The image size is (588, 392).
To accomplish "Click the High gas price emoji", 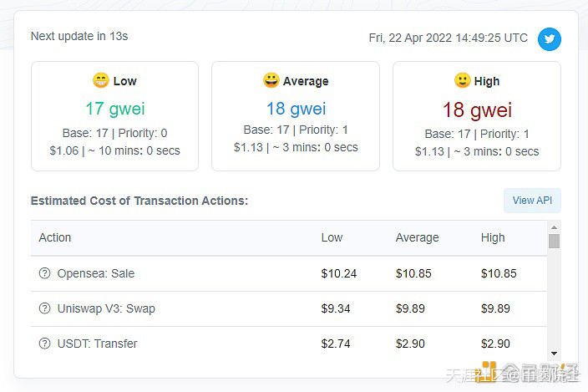I will point(462,81).
